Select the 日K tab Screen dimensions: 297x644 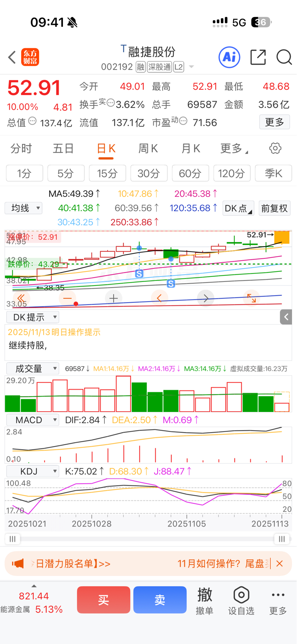coord(106,149)
